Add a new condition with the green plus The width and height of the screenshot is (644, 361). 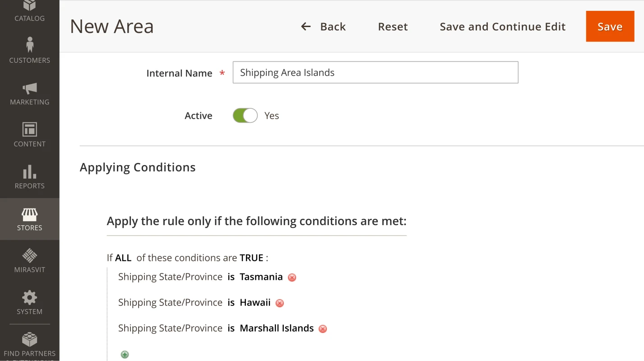[x=125, y=355]
